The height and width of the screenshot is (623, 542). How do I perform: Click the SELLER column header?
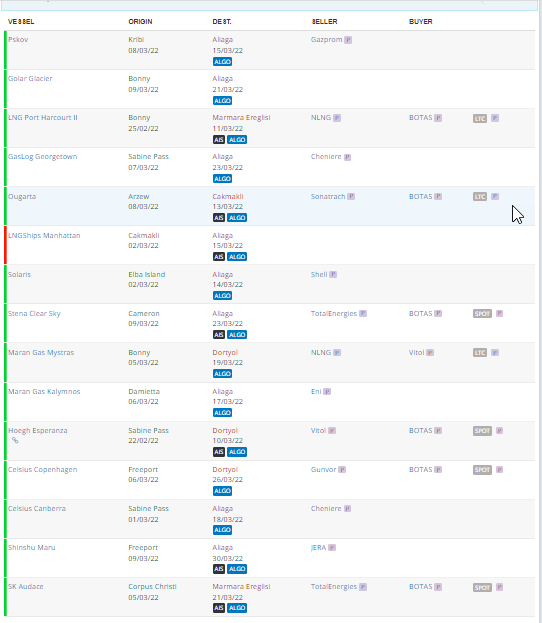coord(324,21)
